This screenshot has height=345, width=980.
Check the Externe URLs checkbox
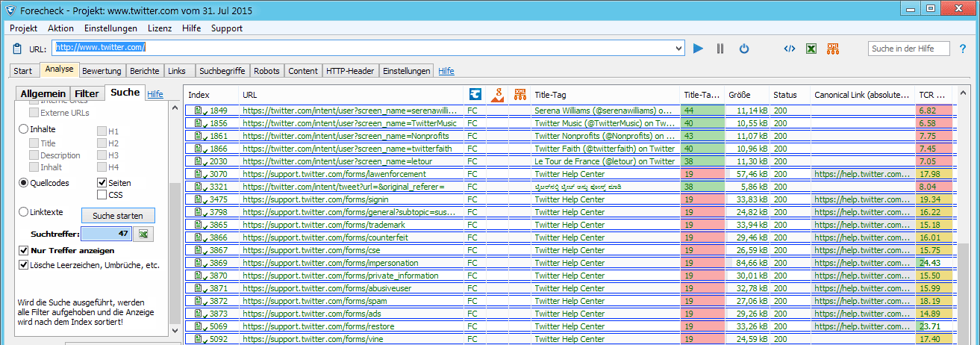(x=34, y=113)
